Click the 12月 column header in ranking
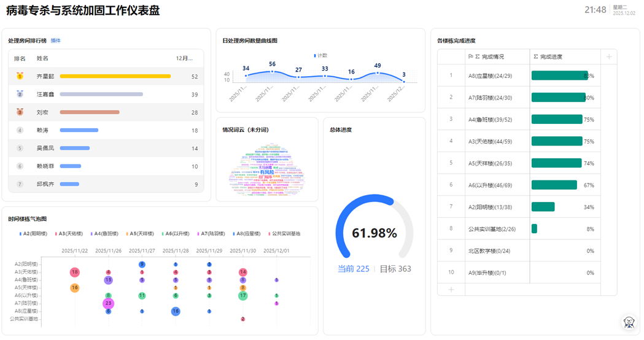 184,58
